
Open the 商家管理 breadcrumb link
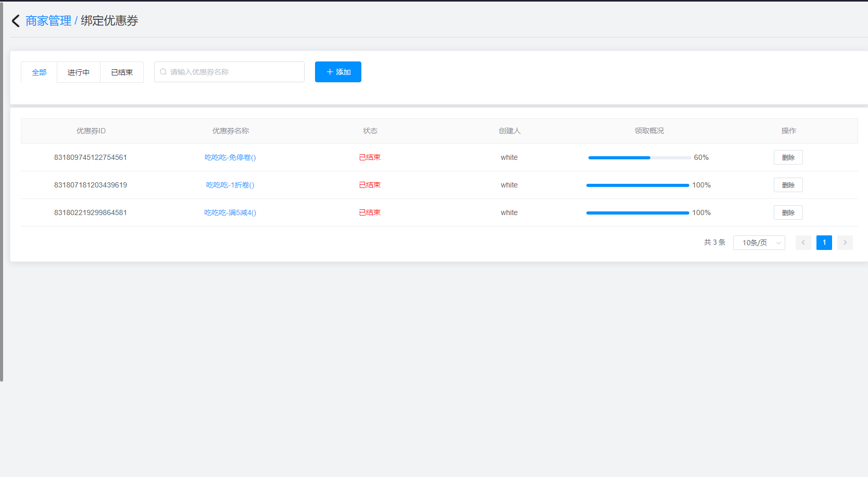tap(48, 21)
